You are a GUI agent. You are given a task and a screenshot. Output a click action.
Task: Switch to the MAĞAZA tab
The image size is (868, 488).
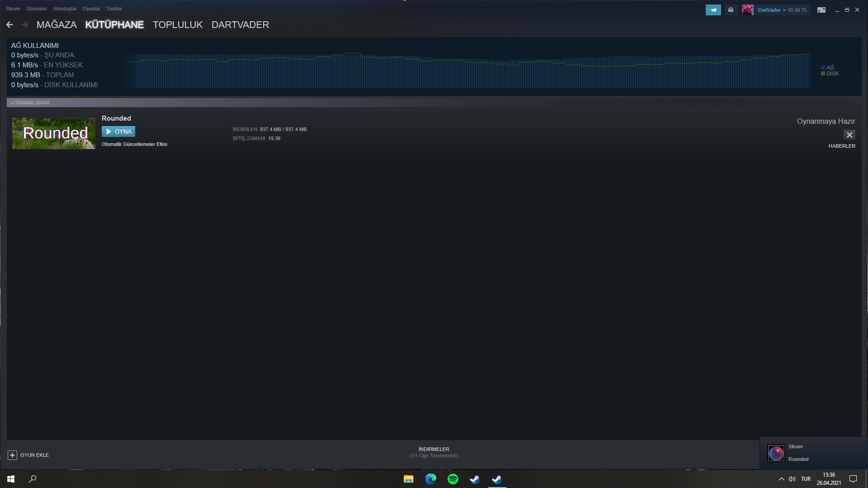57,25
